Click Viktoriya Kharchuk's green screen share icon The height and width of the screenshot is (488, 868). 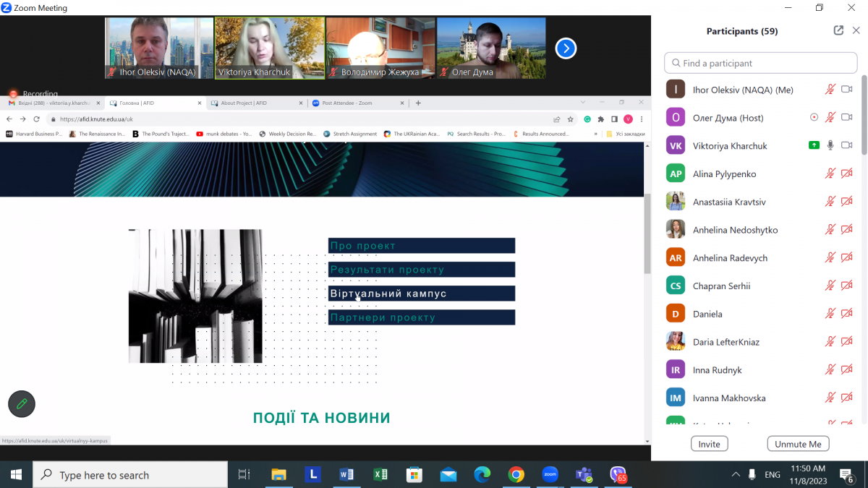coord(814,145)
